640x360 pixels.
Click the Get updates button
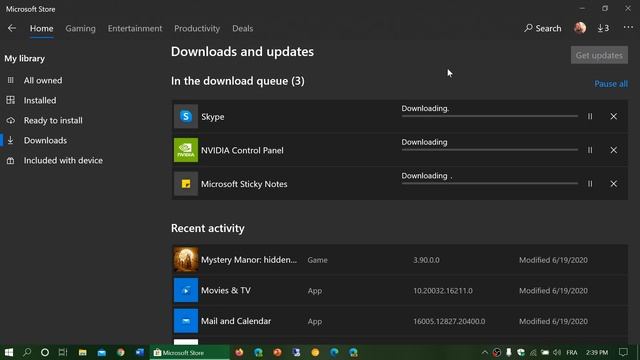point(599,55)
